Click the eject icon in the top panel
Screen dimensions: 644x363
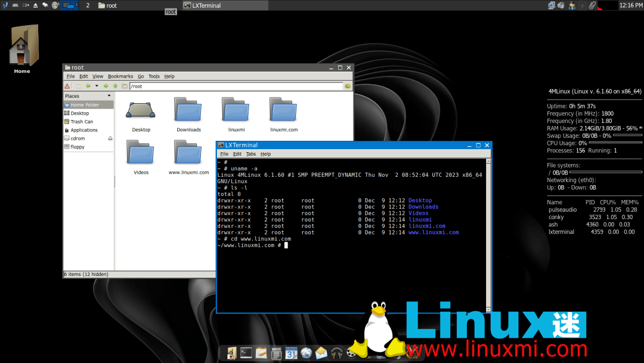pos(35,5)
